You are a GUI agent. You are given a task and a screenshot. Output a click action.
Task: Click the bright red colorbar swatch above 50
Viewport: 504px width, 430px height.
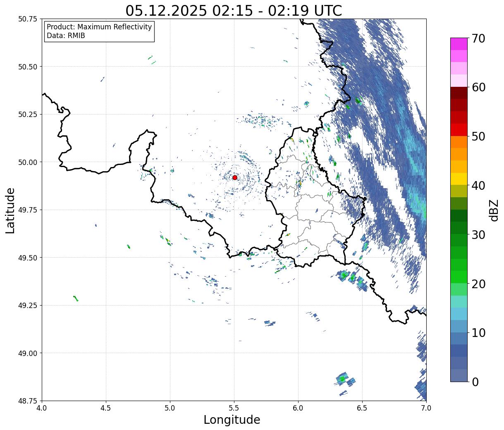coord(459,130)
